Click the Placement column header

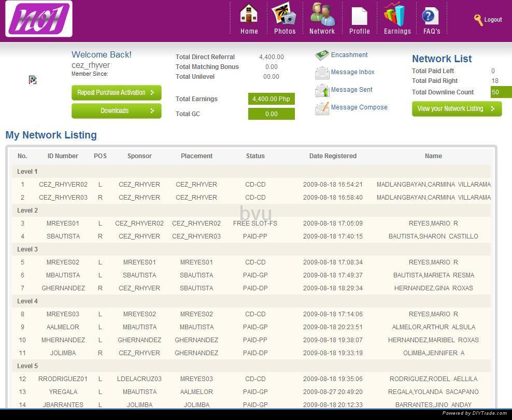(196, 156)
